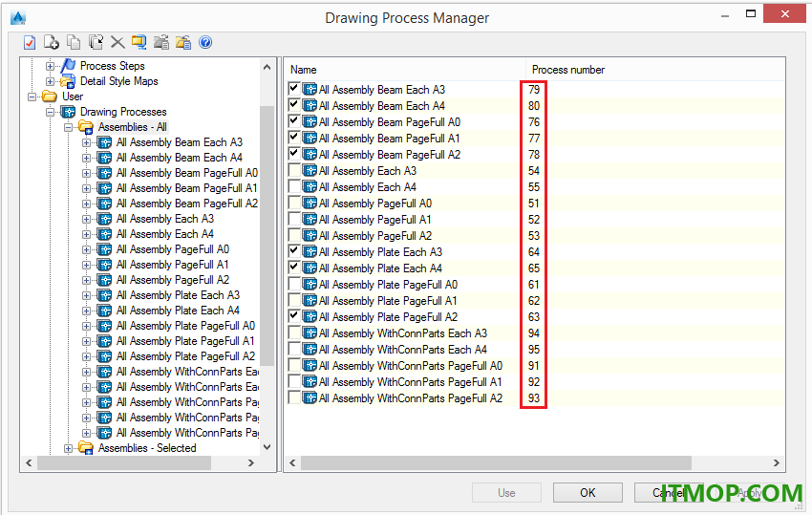Image resolution: width=812 pixels, height=515 pixels.
Task: Check the All Assembly PageFull A1 checkbox
Action: [x=294, y=219]
